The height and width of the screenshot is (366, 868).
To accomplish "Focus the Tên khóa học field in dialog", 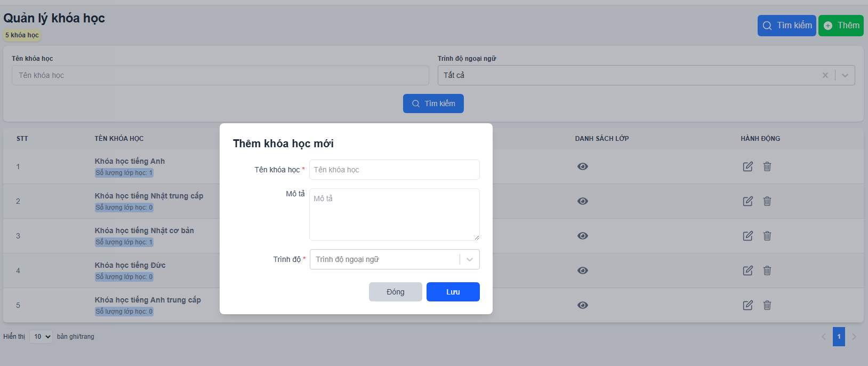I will [x=394, y=170].
